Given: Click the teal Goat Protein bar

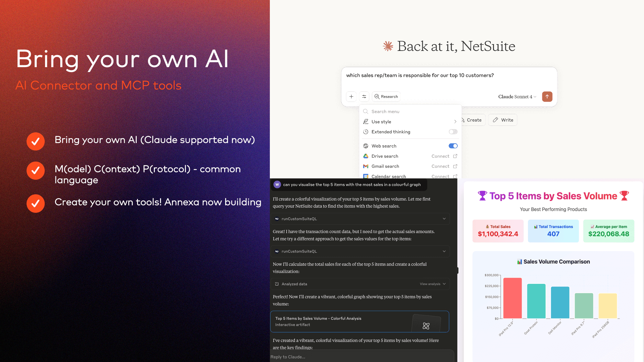Looking at the screenshot, I should 536,301.
